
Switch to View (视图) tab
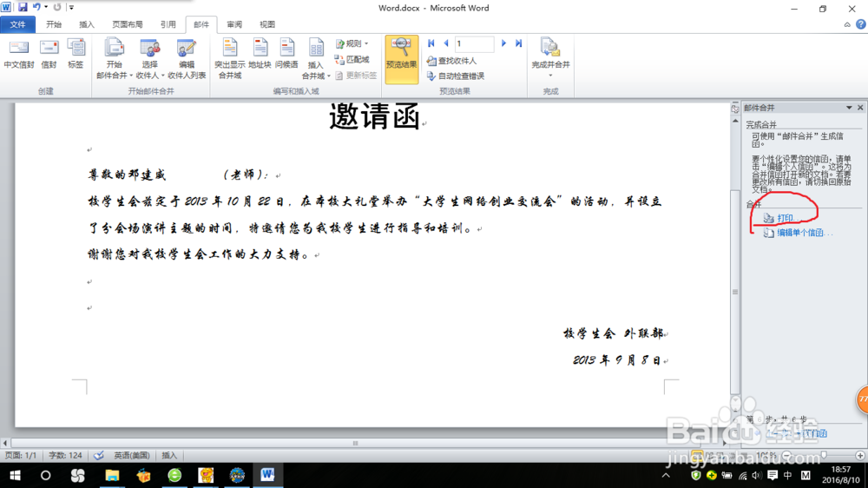(267, 24)
